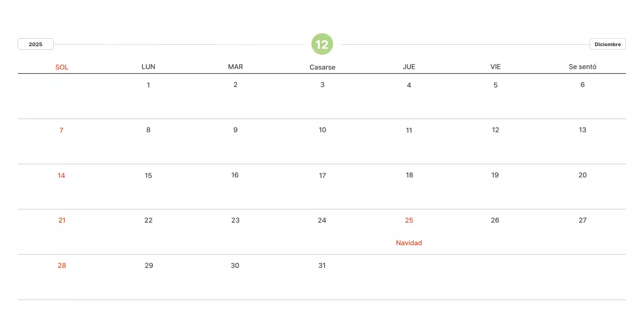
Task: Open the Navidad holiday label
Action: (409, 243)
